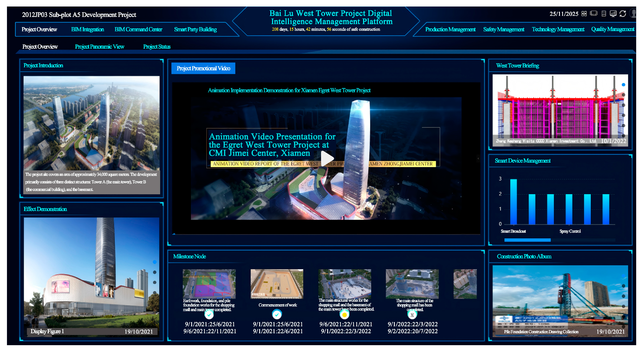
Task: Open the Project Status link
Action: (x=156, y=47)
